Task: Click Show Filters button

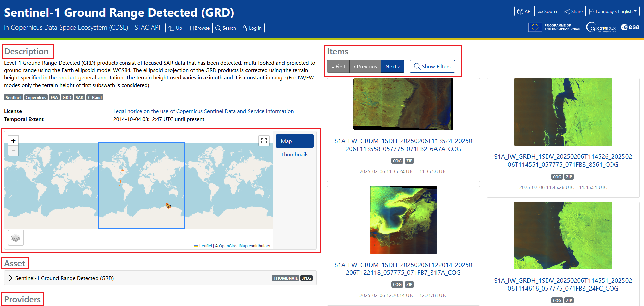Action: (x=432, y=66)
